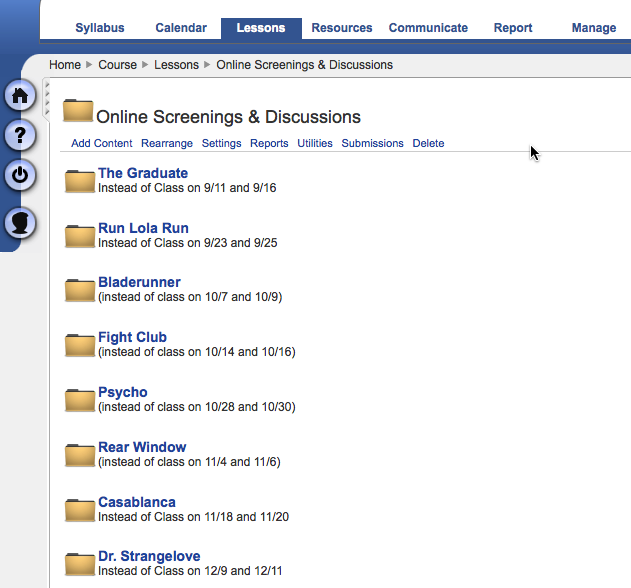Open the Casablanca lesson link
The image size is (631, 588).
137,502
